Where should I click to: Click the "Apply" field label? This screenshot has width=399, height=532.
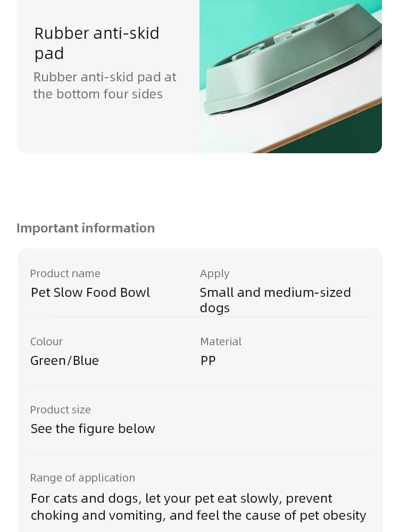point(214,273)
